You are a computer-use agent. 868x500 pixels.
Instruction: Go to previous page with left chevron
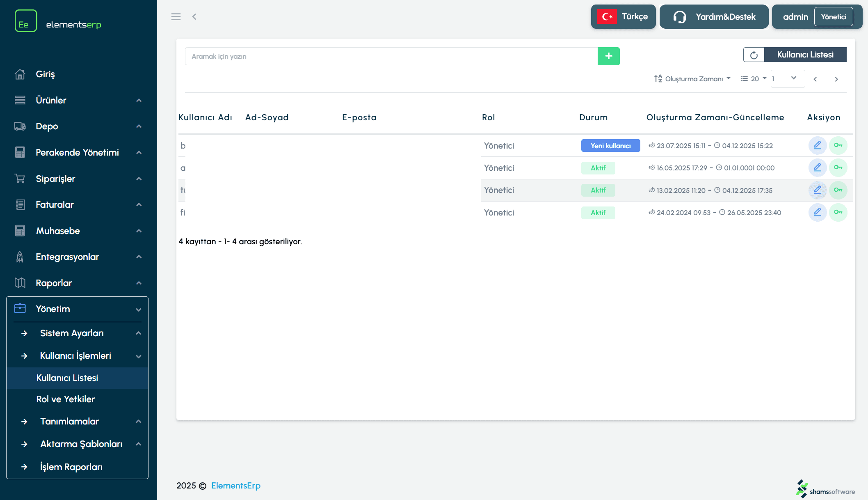click(x=815, y=79)
